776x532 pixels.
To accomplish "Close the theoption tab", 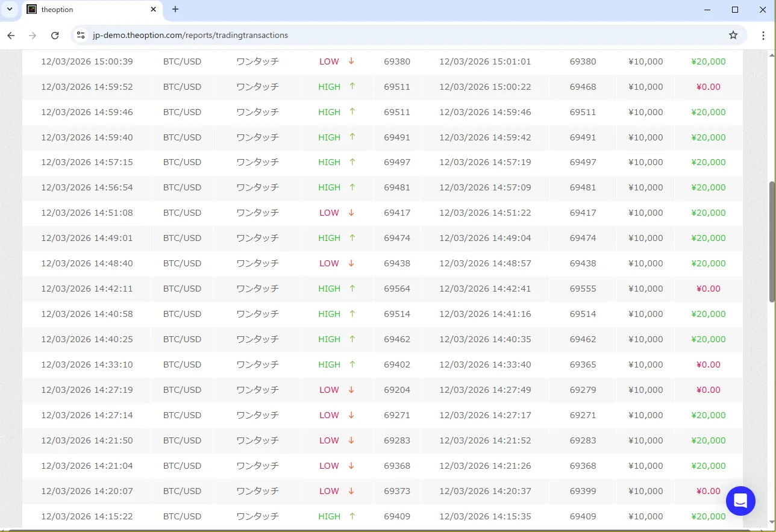I will point(154,10).
